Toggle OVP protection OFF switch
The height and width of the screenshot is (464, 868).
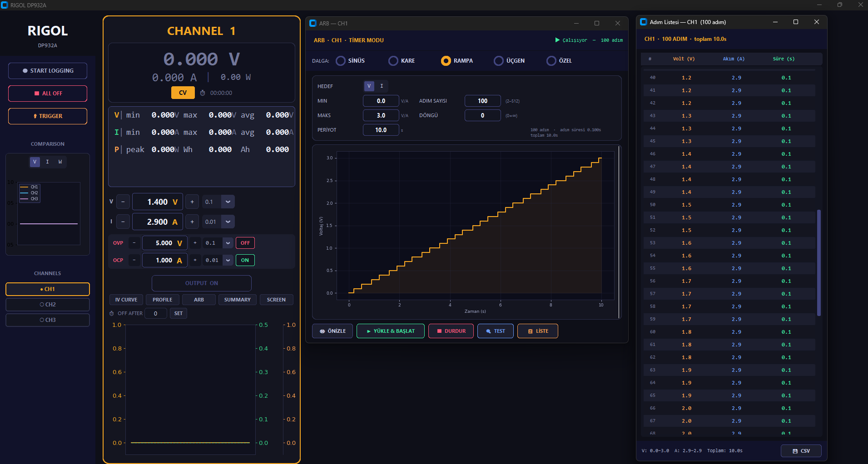click(245, 243)
